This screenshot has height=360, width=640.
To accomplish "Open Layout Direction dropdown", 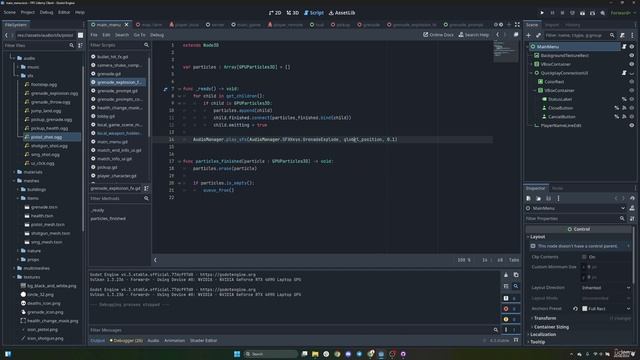I will [x=606, y=288].
